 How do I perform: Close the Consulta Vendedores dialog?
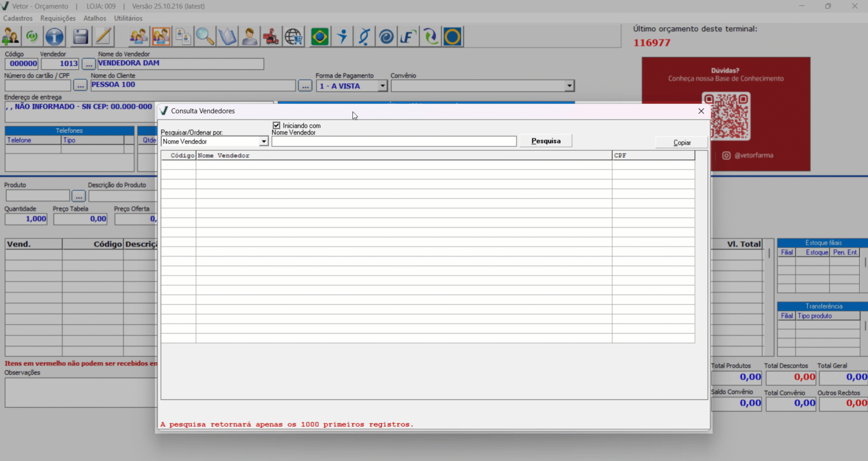701,111
